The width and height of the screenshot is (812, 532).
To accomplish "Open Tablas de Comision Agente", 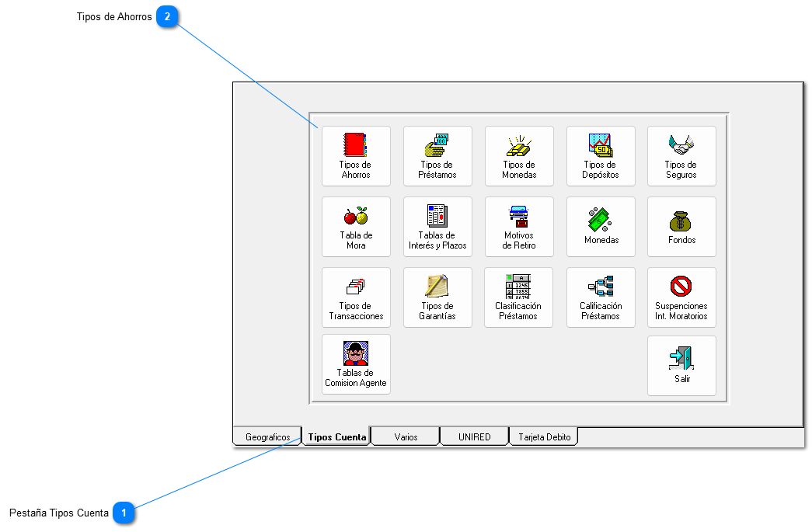I will click(356, 364).
